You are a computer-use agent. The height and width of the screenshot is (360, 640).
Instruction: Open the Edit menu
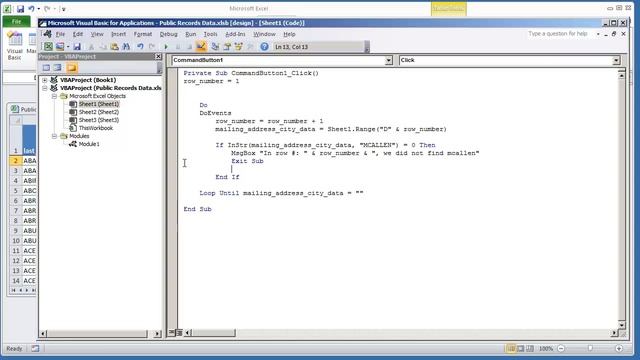click(x=78, y=34)
